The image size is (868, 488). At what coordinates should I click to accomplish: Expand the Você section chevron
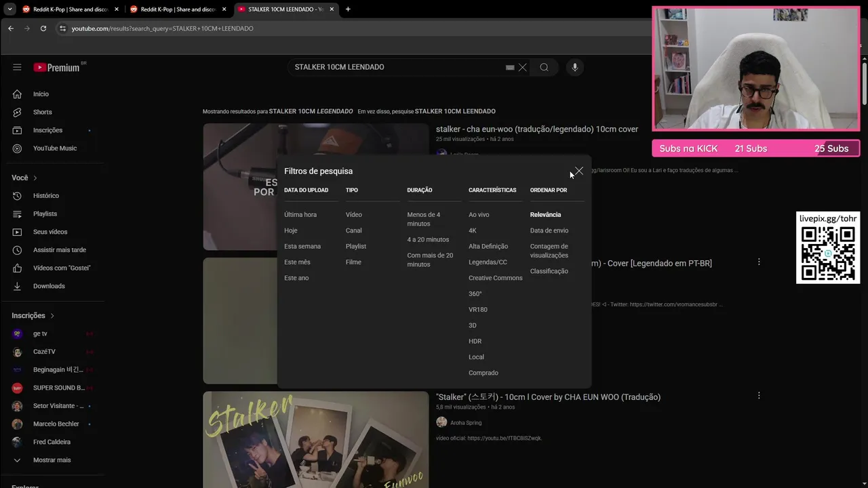(35, 178)
